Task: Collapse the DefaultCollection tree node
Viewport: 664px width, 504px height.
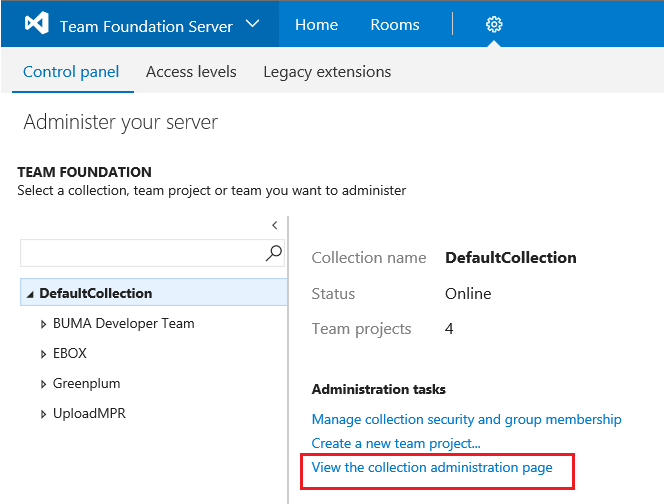Action: click(30, 294)
